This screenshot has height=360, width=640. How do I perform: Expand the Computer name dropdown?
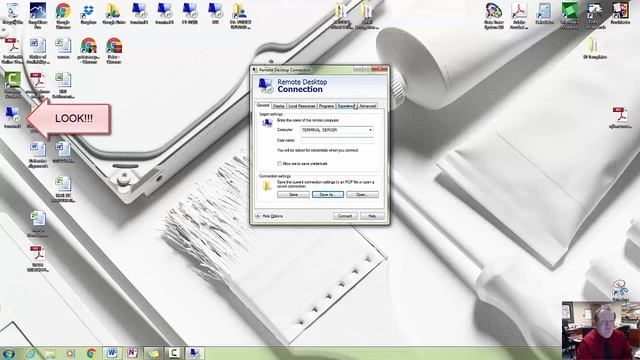click(x=370, y=130)
